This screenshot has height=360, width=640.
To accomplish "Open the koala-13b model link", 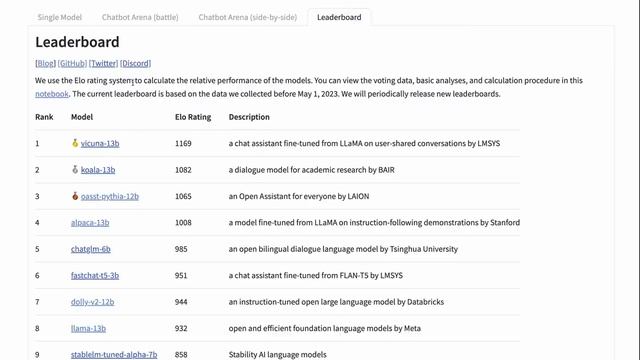I will [98, 170].
